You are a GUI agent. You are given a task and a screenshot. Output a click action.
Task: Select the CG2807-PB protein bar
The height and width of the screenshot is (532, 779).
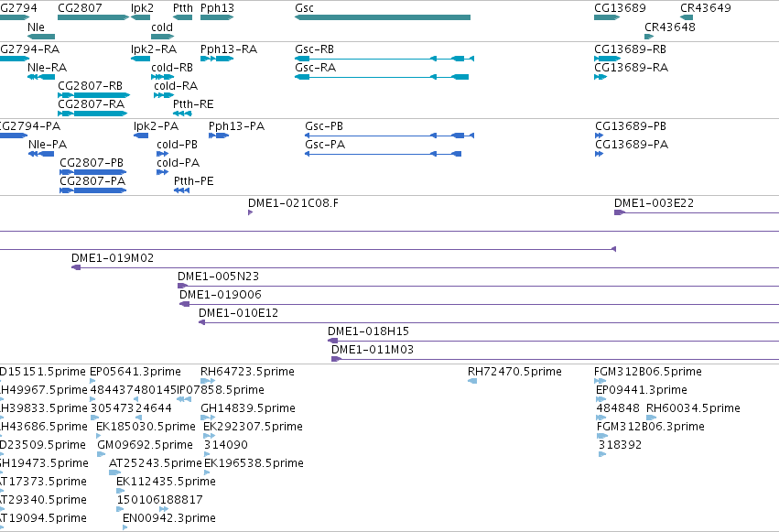tap(92, 172)
